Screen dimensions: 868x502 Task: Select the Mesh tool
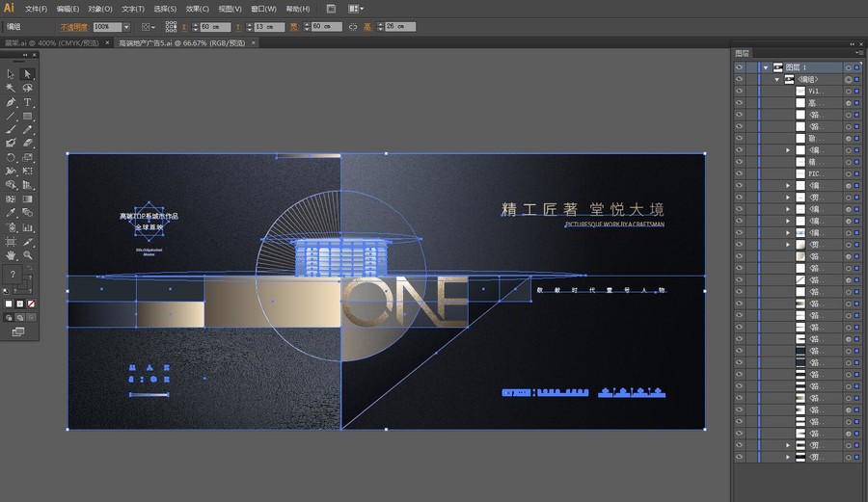pos(11,199)
